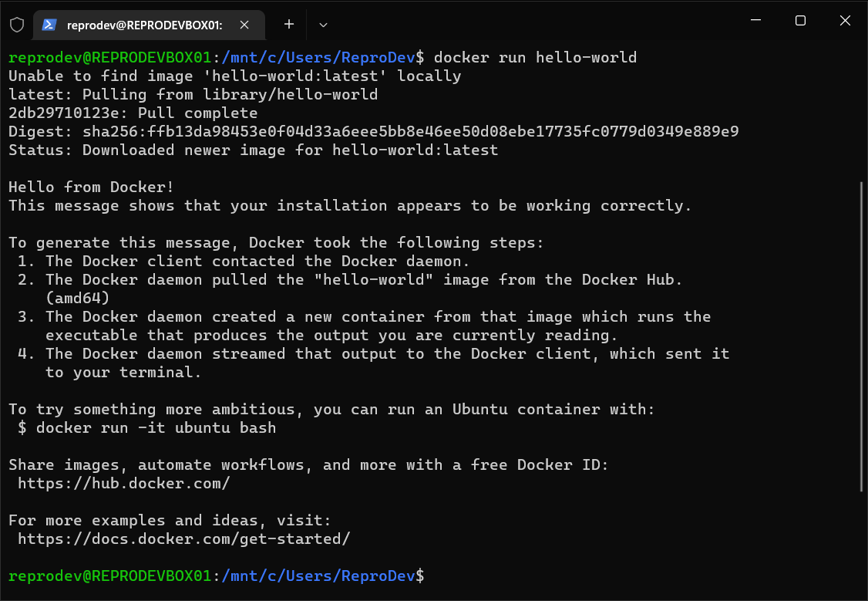Click the Unable to find image message
The height and width of the screenshot is (601, 868).
point(235,76)
